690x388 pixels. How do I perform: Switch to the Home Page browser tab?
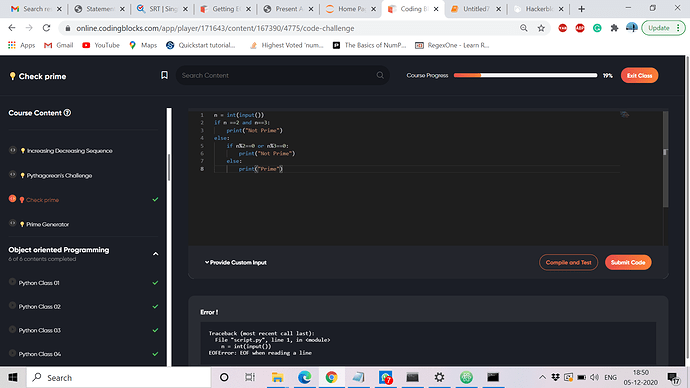[x=351, y=9]
